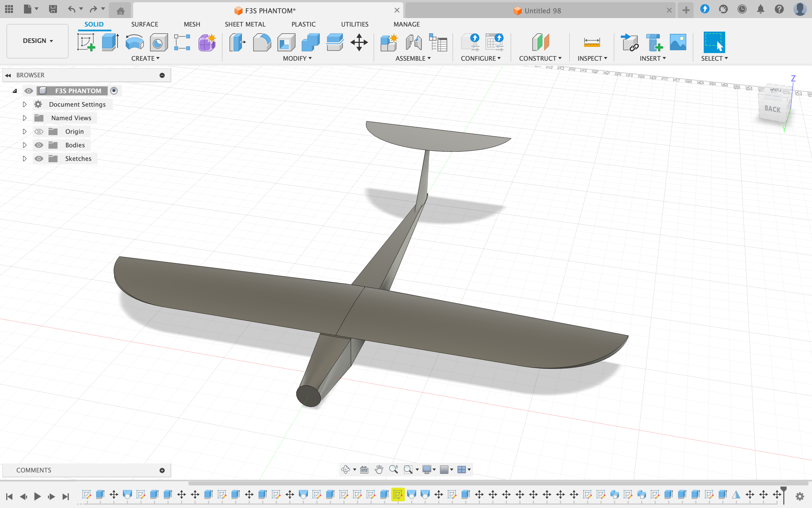Select the Fillet tool

pyautogui.click(x=262, y=42)
